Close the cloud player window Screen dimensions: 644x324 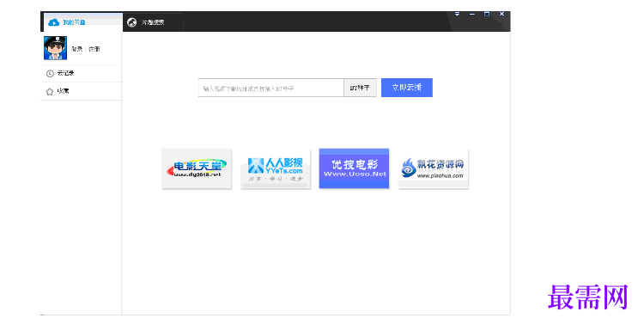pyautogui.click(x=501, y=14)
